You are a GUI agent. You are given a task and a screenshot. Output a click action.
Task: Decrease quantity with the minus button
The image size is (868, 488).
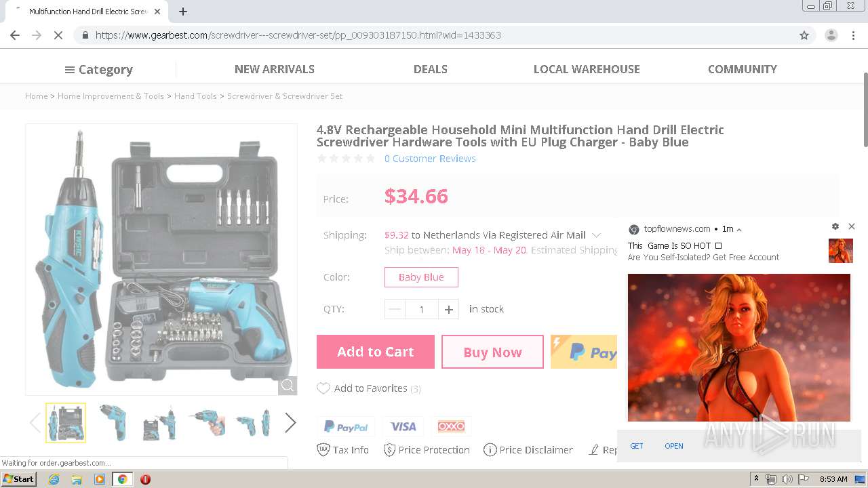click(x=395, y=309)
